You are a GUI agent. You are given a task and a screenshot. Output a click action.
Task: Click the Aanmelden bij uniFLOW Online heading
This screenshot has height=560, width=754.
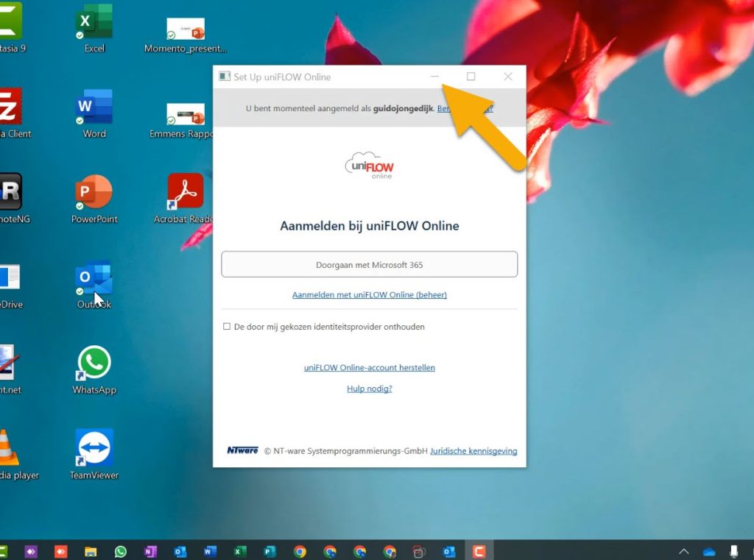[370, 226]
